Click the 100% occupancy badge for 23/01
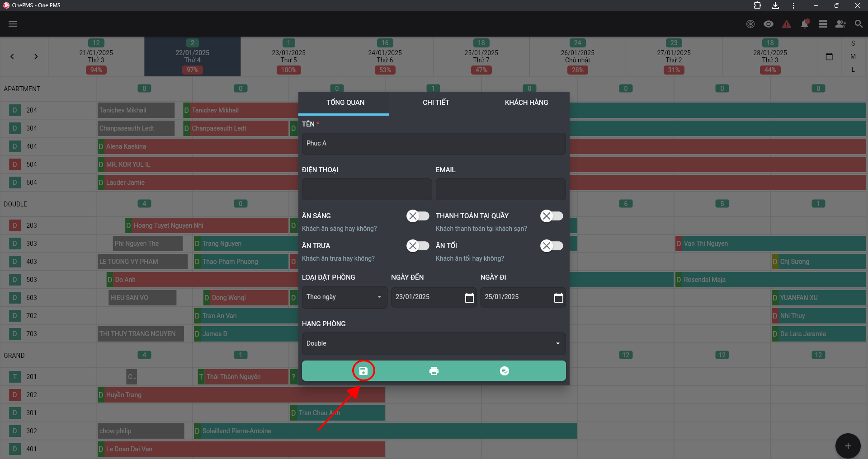Image resolution: width=868 pixels, height=459 pixels. point(289,70)
